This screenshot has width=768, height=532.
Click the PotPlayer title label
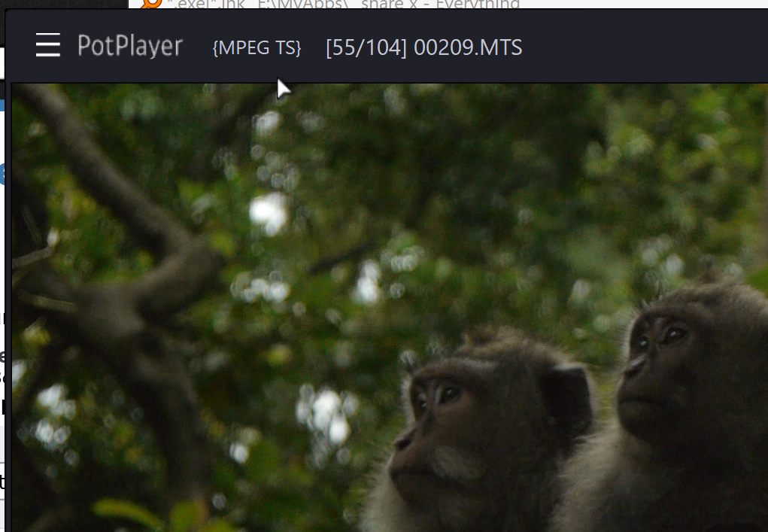130,47
